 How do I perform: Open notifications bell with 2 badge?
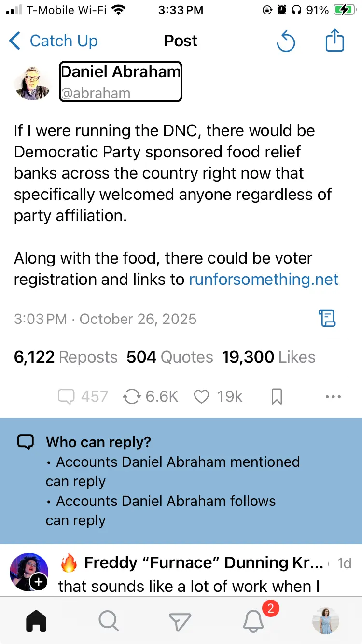pos(254,621)
